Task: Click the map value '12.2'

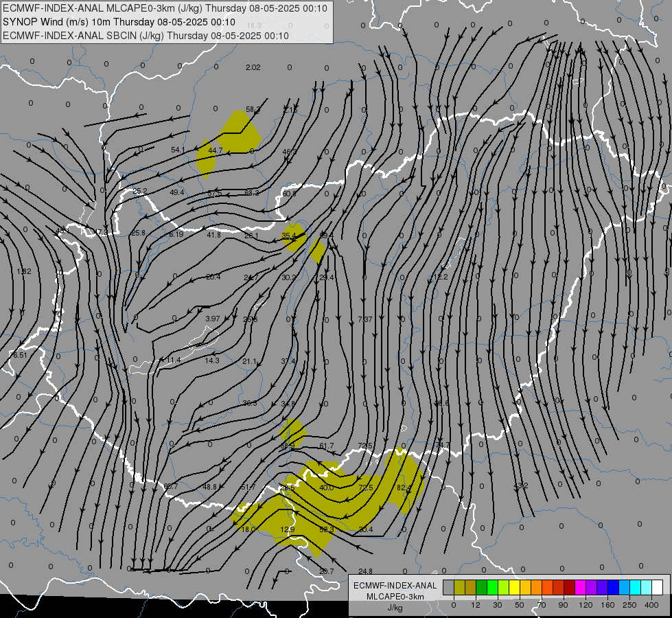Action: [440, 277]
